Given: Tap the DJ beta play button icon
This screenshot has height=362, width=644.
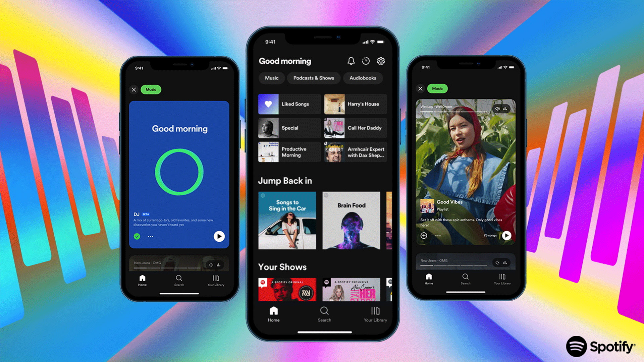Looking at the screenshot, I should pyautogui.click(x=219, y=236).
